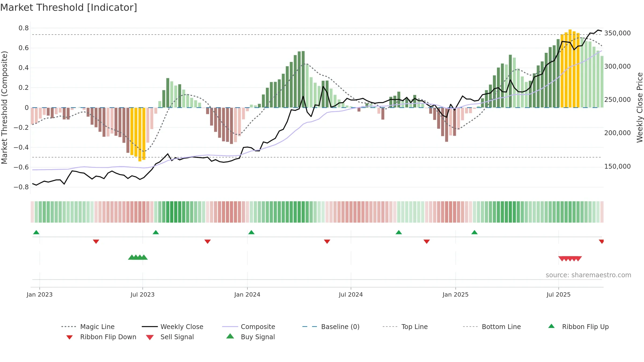This screenshot has width=644, height=362.
Task: Toggle the Weekly Close legend entry
Action: [x=172, y=327]
